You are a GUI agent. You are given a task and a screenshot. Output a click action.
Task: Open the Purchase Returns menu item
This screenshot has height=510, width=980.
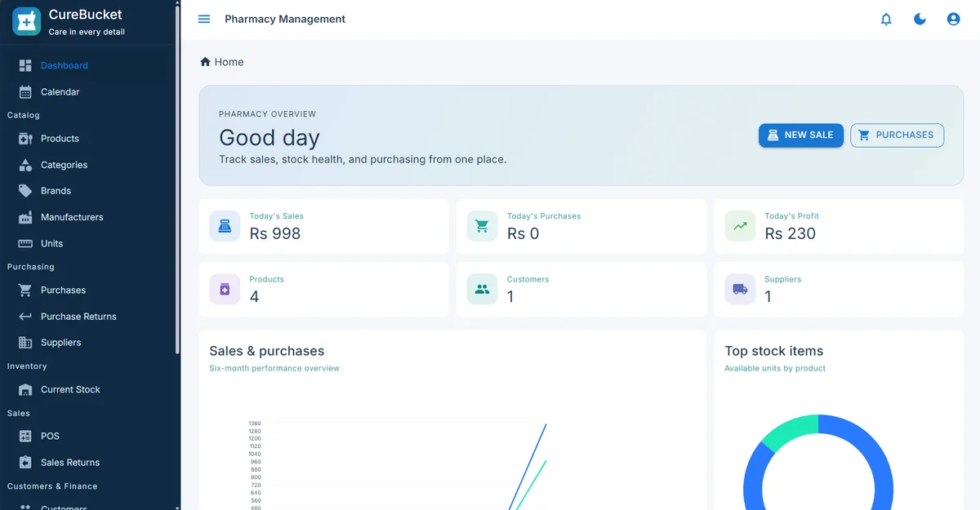click(88, 317)
